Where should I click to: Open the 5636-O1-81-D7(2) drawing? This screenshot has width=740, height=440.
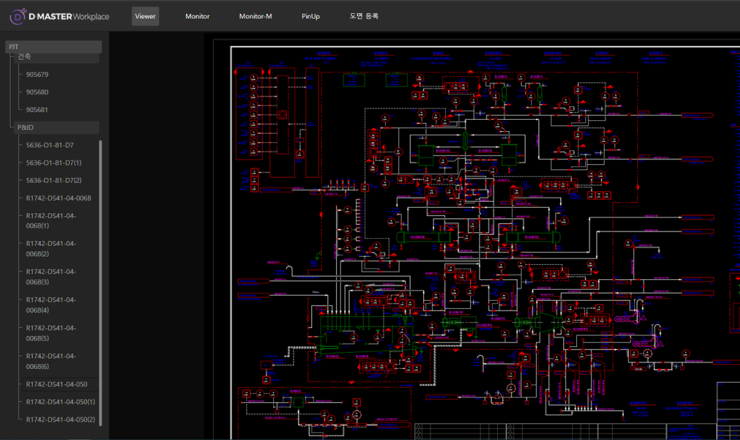coord(54,181)
